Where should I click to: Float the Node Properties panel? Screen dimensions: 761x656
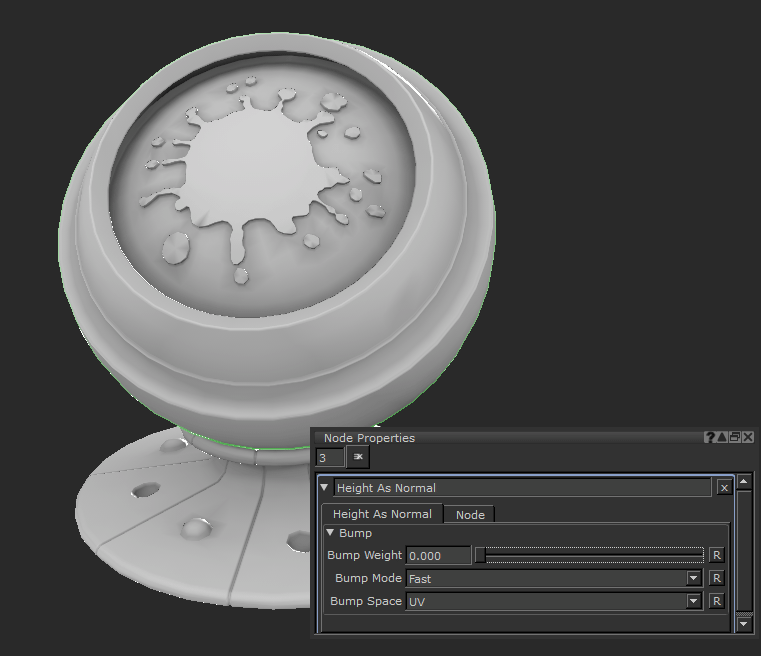(735, 438)
